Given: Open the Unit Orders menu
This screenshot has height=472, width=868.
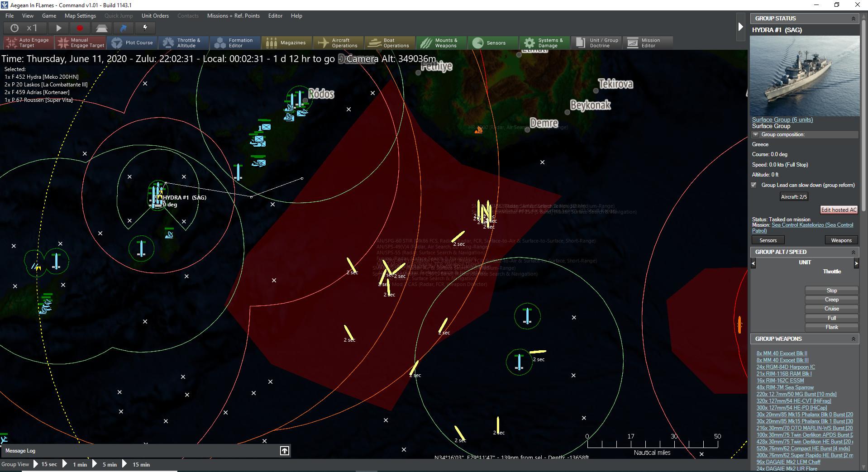Looking at the screenshot, I should pos(155,15).
